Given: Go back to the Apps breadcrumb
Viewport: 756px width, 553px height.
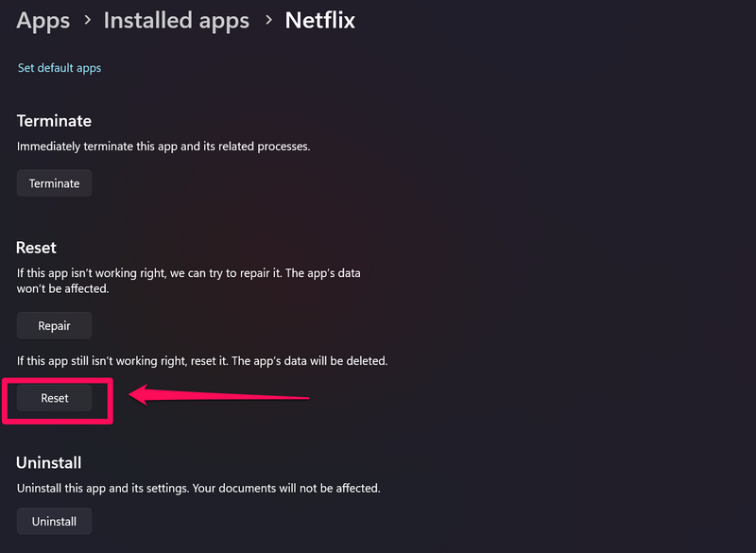Looking at the screenshot, I should [x=43, y=20].
